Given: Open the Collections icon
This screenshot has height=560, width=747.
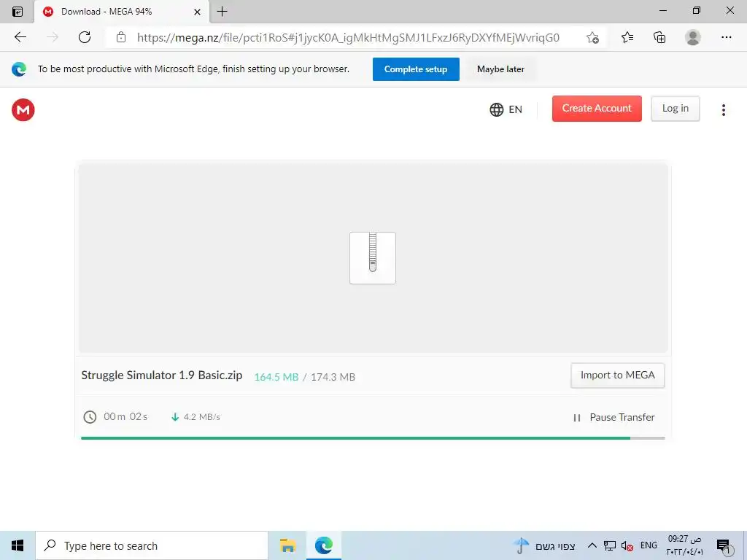Looking at the screenshot, I should [x=659, y=37].
